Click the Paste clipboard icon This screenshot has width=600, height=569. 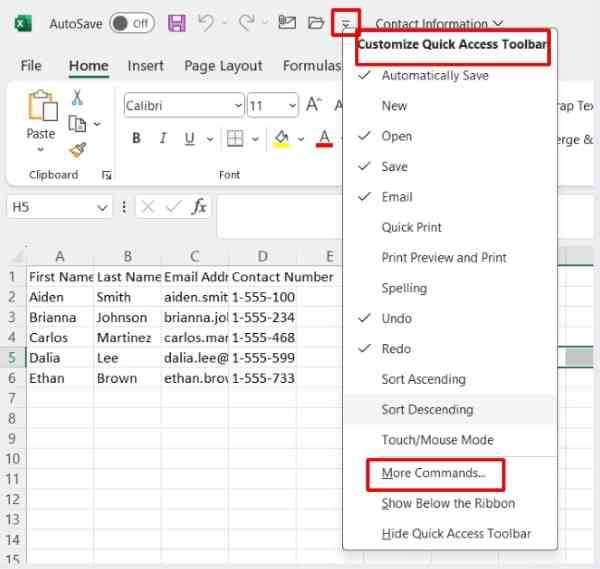[42, 105]
